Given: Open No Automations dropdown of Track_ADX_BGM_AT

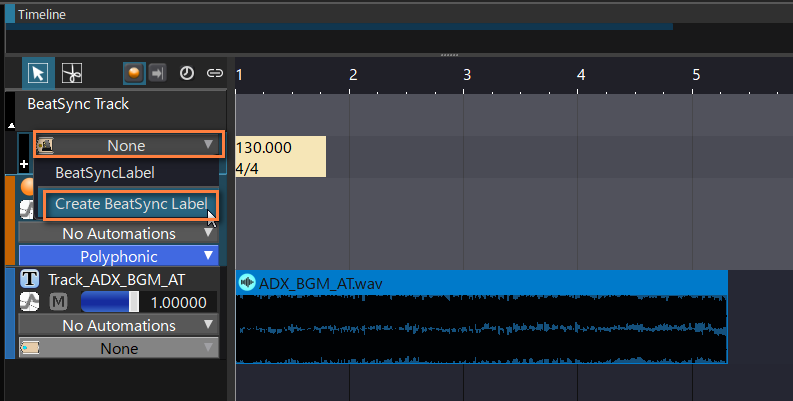Looking at the screenshot, I should point(118,325).
